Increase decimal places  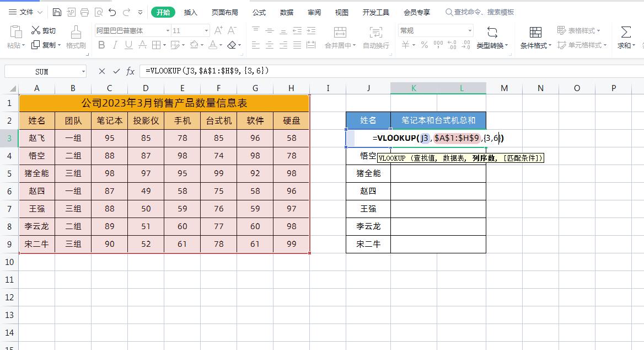point(452,45)
